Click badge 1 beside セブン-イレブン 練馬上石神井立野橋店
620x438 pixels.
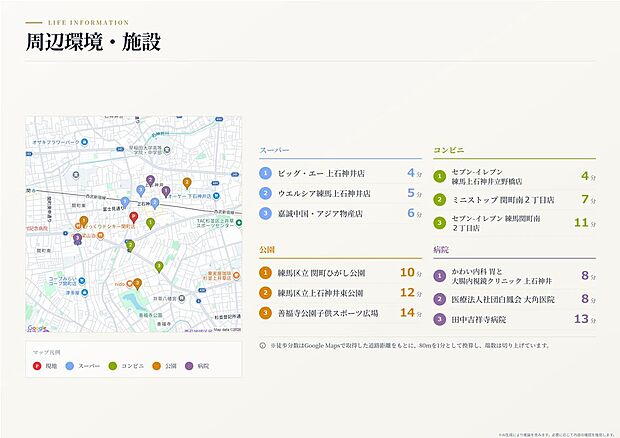[439, 176]
